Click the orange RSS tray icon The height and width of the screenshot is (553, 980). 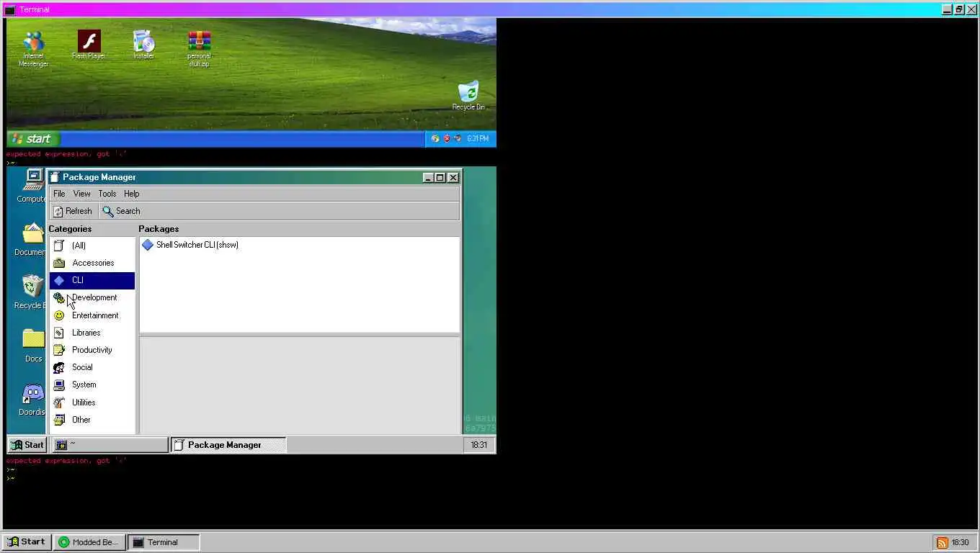pyautogui.click(x=942, y=542)
